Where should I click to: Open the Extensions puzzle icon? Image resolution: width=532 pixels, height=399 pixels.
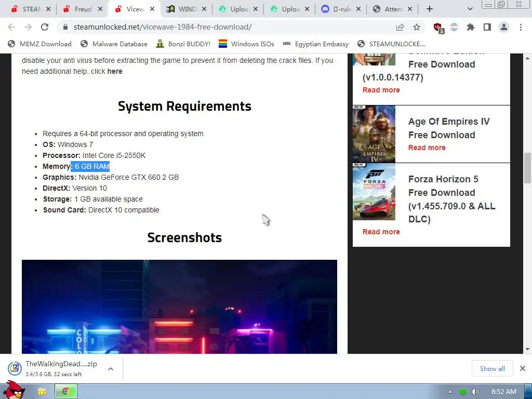coord(471,27)
